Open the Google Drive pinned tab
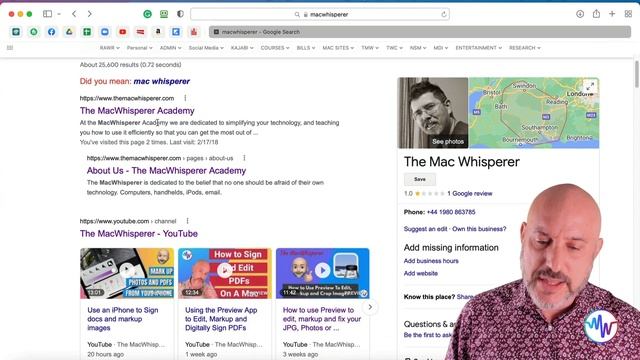Viewport: 640px width, 360px height. (69, 32)
